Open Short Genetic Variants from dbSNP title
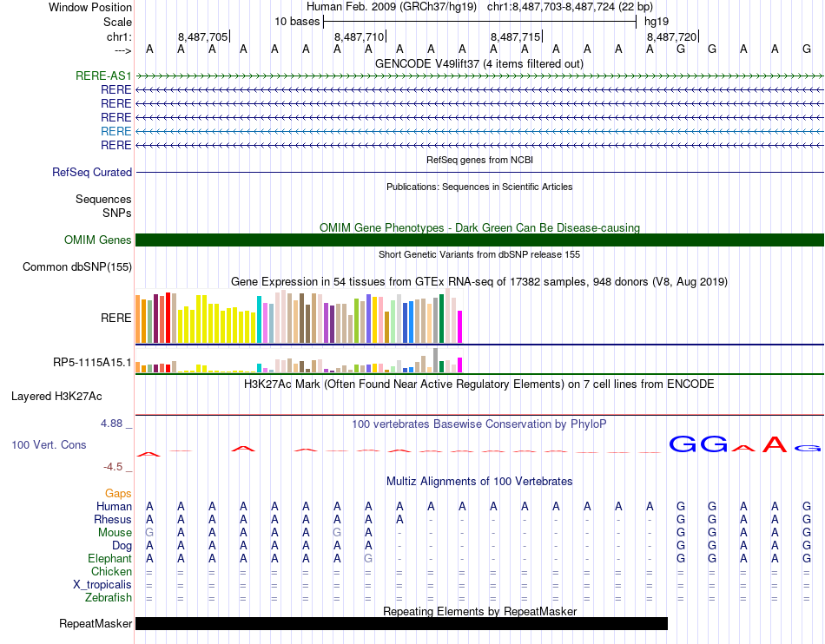Image resolution: width=825 pixels, height=644 pixels. coord(479,254)
